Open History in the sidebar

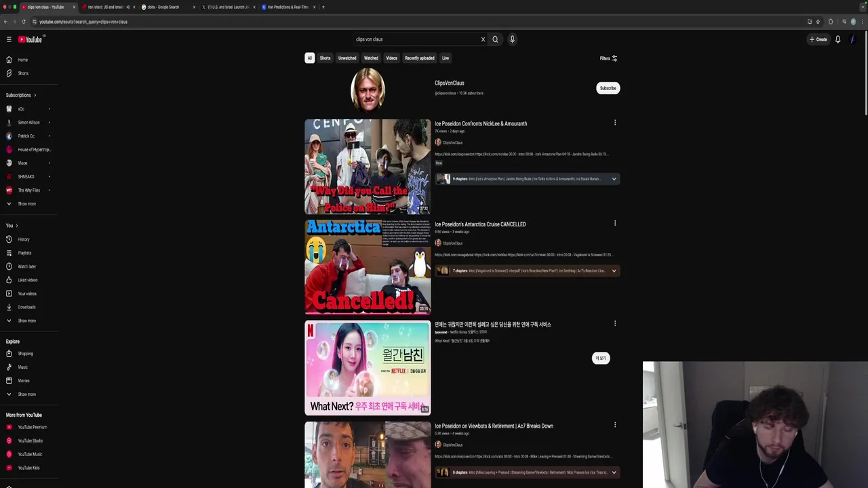[x=23, y=239]
